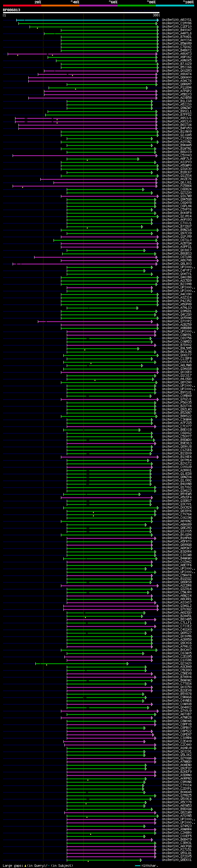Select UniRef100_B1LCG8 label
197x868 pixels.
[176, 101]
